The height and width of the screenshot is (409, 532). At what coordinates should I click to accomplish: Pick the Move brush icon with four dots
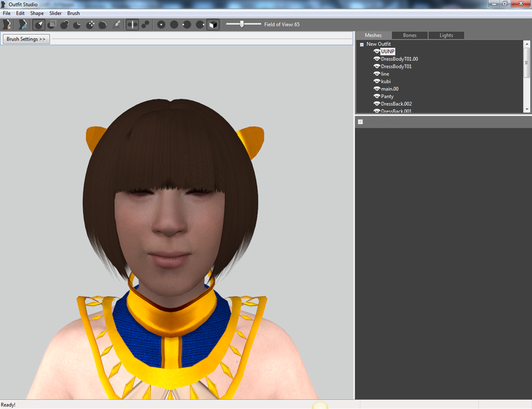[90, 24]
